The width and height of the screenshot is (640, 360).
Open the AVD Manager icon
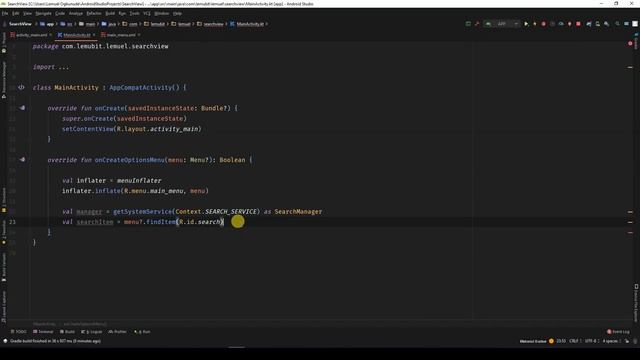[598, 24]
